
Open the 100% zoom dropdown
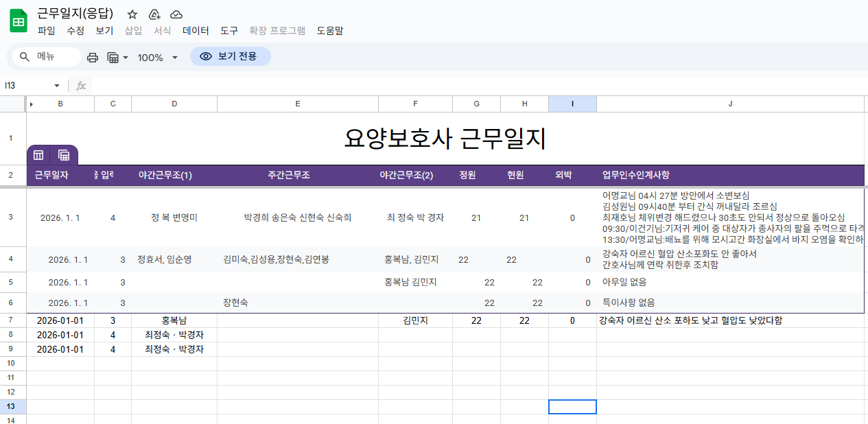[x=158, y=58]
